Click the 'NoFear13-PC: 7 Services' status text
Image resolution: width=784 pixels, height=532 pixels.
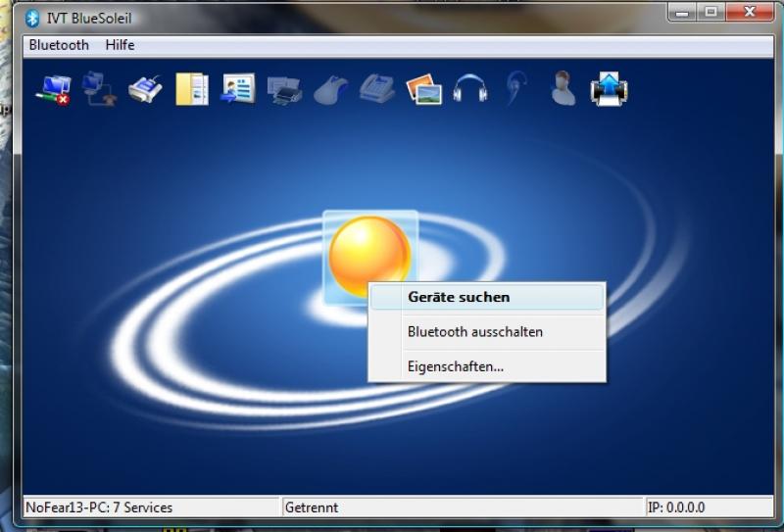tap(99, 508)
